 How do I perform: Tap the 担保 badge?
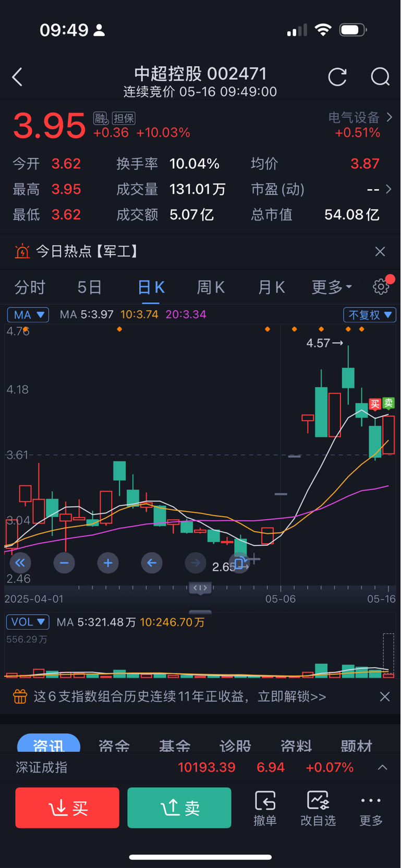124,118
